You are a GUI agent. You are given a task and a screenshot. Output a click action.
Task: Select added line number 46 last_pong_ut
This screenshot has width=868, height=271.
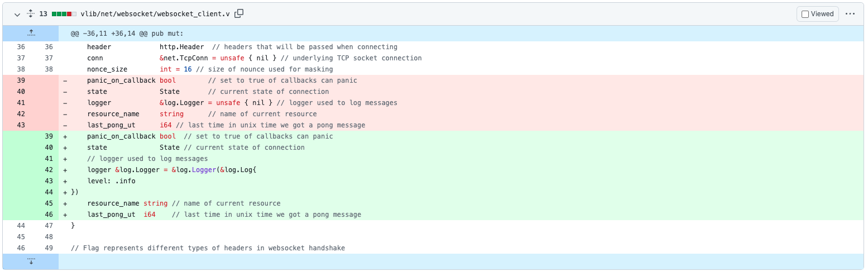(49, 215)
